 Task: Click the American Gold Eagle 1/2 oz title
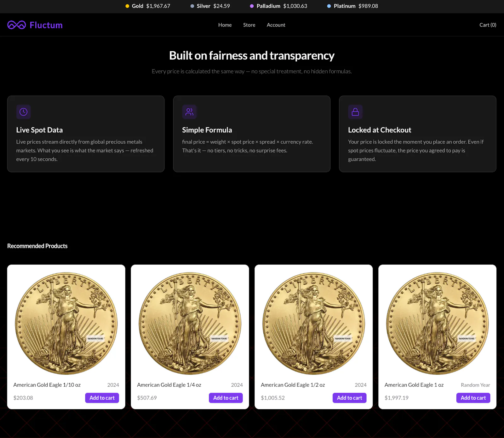tap(293, 385)
